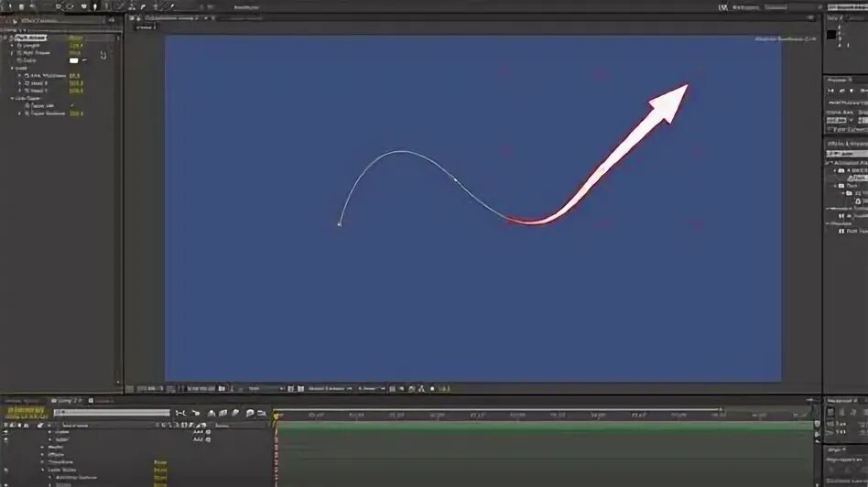Screen dimensions: 868x487
Task: Open the graph editor icon in timeline header
Action: click(261, 413)
